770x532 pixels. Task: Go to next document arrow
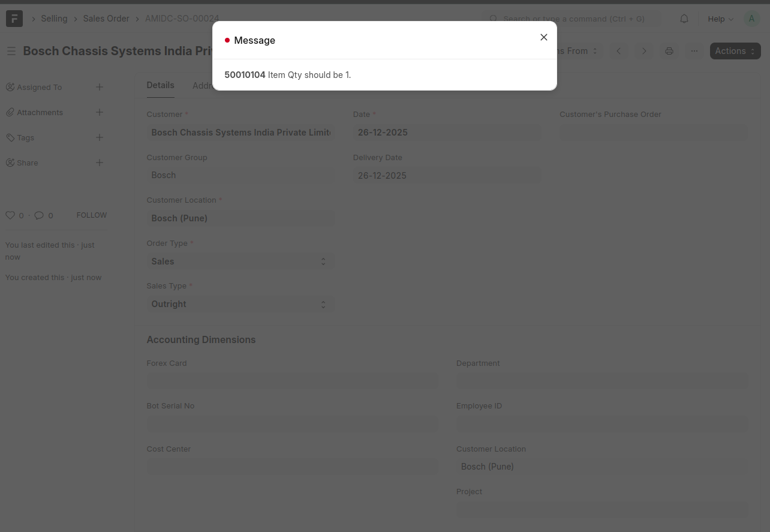pos(644,51)
